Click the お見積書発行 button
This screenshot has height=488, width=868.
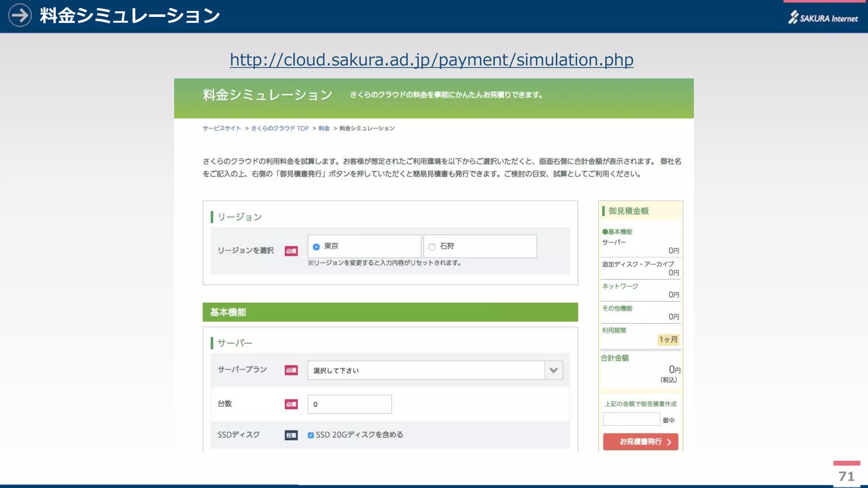point(640,441)
